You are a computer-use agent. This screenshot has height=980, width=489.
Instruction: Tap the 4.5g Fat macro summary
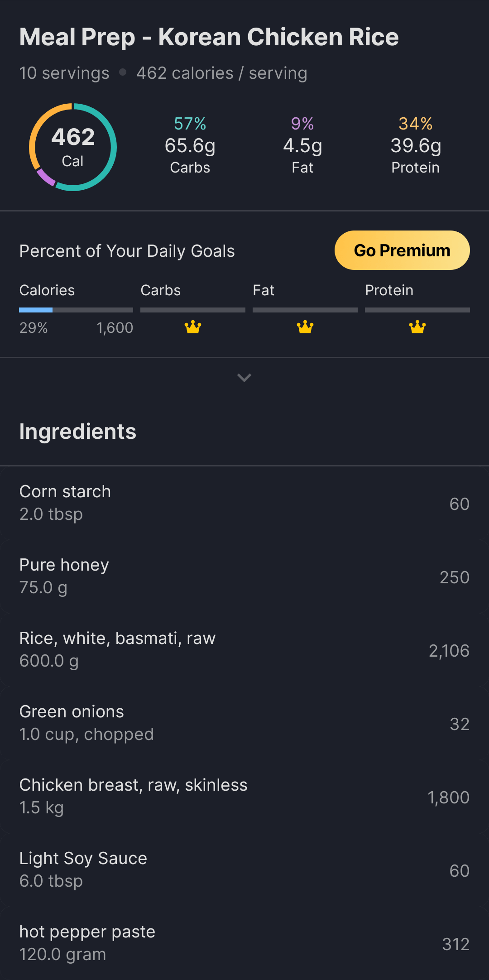[302, 146]
